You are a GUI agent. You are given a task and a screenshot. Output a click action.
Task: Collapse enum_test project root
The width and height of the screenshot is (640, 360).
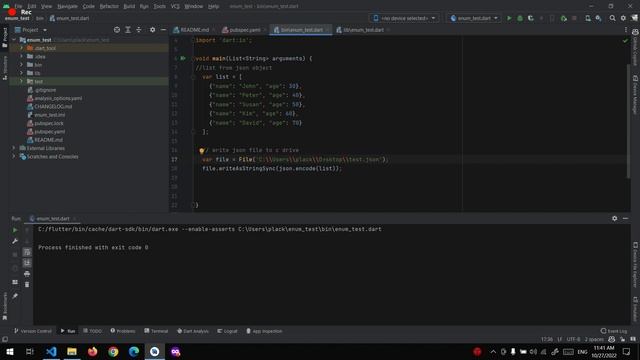(x=14, y=40)
